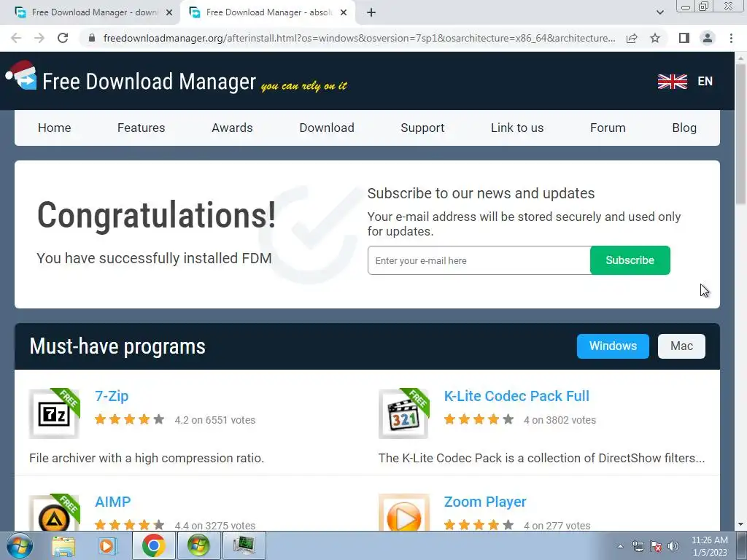Click the page vertical scrollbar thumb
This screenshot has height=560, width=747.
click(741, 133)
